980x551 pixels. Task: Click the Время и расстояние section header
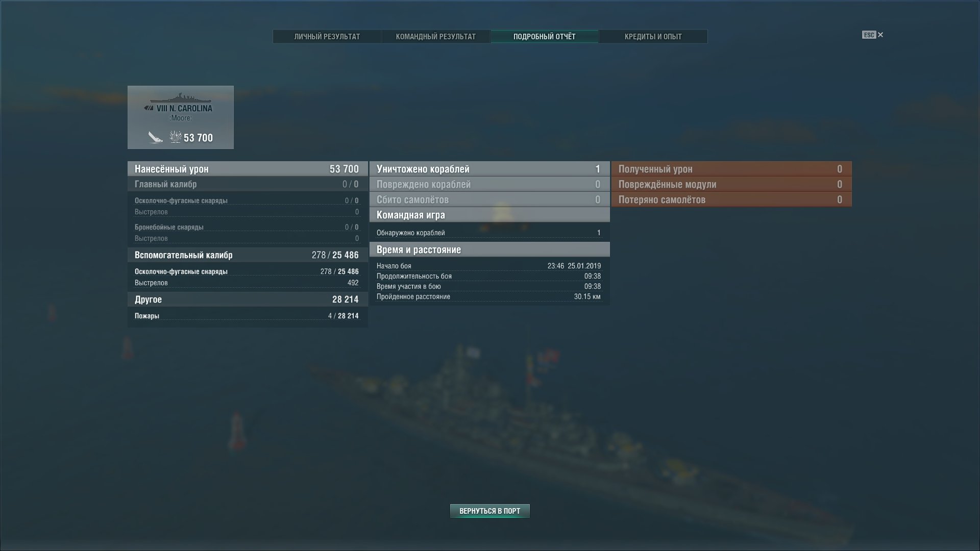[489, 249]
